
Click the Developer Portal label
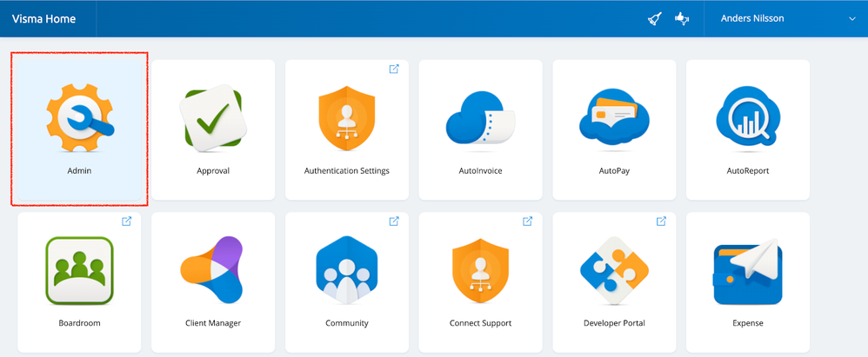point(614,323)
